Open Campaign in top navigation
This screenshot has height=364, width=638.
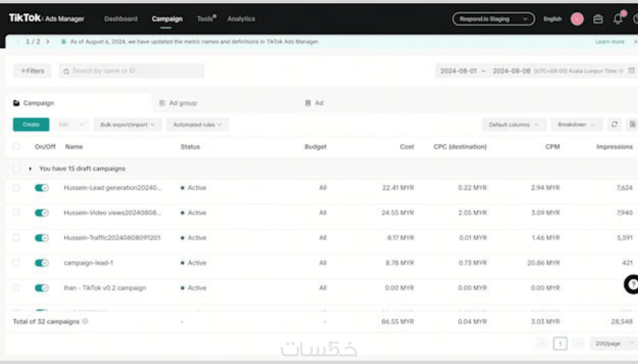coord(167,19)
